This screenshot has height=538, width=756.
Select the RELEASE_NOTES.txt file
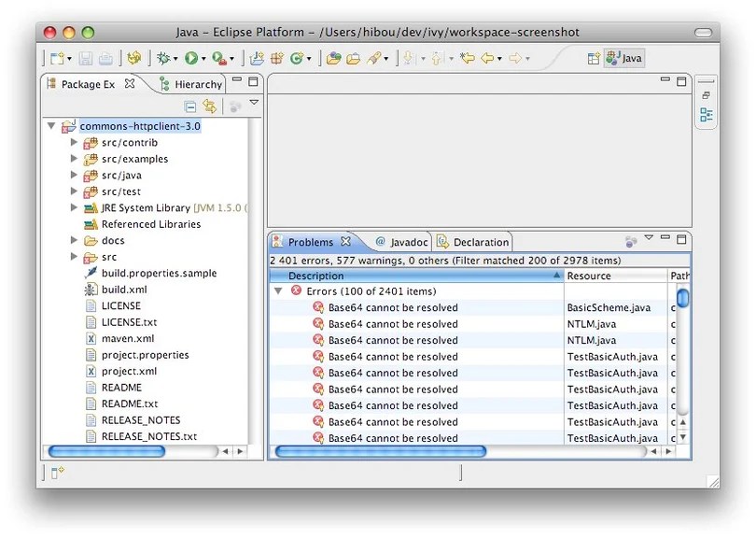pyautogui.click(x=149, y=436)
